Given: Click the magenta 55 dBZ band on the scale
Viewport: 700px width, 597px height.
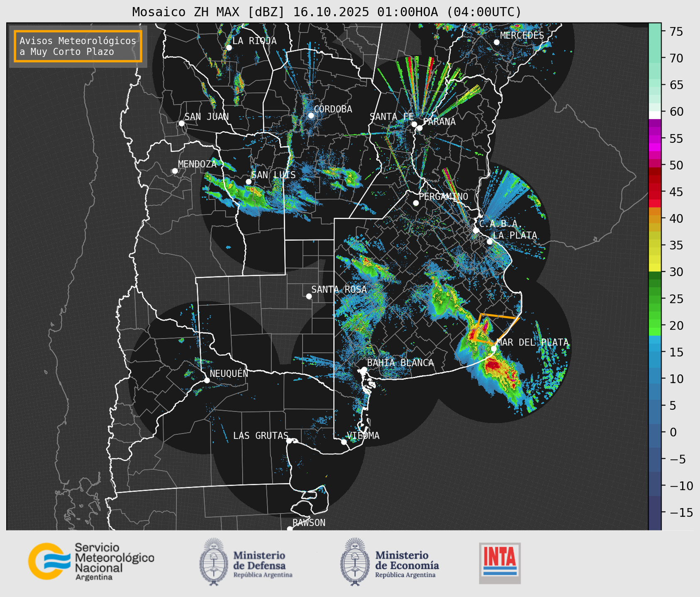Looking at the screenshot, I should (x=655, y=138).
